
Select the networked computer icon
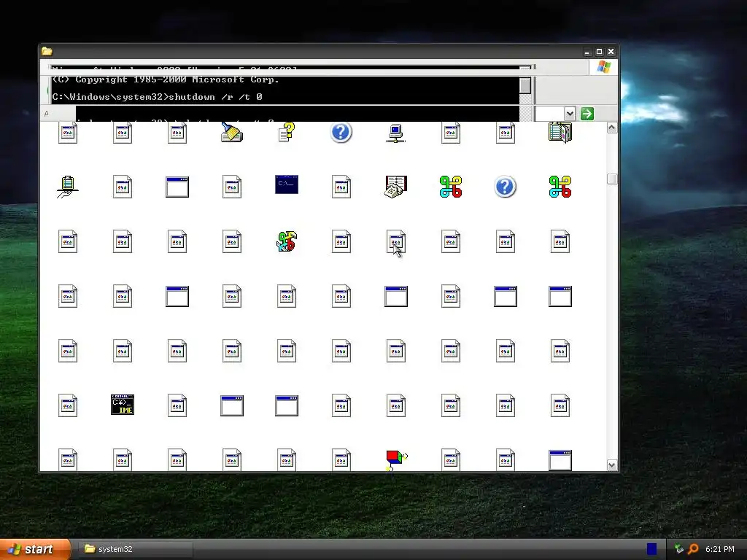[396, 133]
